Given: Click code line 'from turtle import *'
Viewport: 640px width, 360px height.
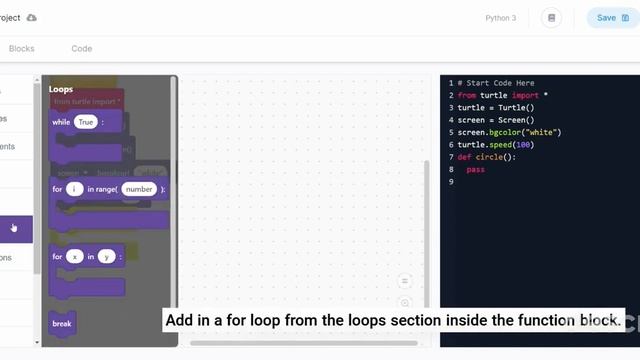Looking at the screenshot, I should tap(502, 96).
